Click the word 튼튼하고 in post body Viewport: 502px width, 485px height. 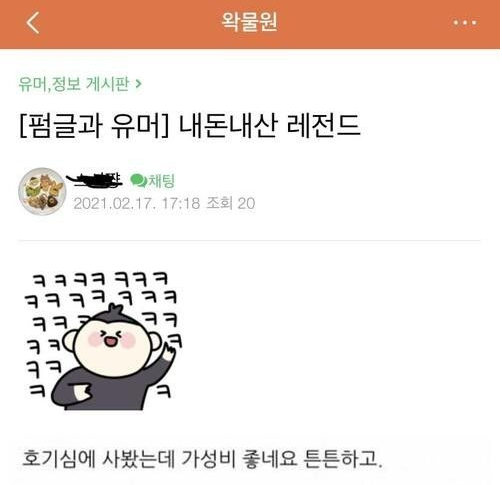pos(342,458)
